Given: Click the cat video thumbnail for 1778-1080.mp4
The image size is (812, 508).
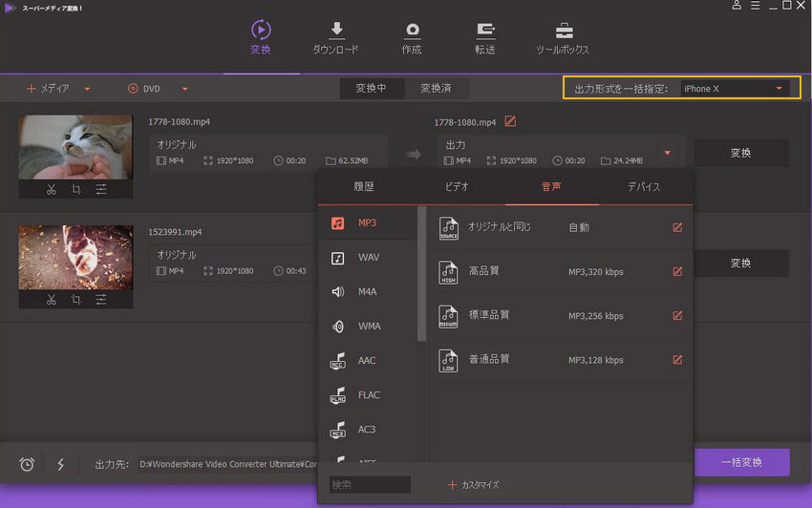Looking at the screenshot, I should click(x=75, y=147).
